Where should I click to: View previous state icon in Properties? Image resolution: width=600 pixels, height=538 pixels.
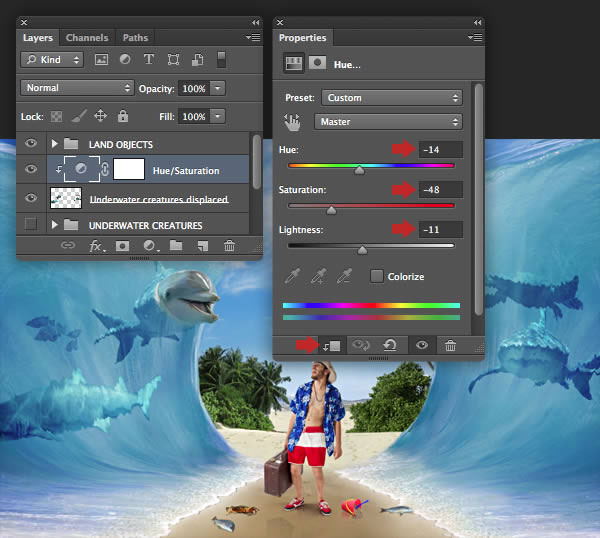(360, 345)
